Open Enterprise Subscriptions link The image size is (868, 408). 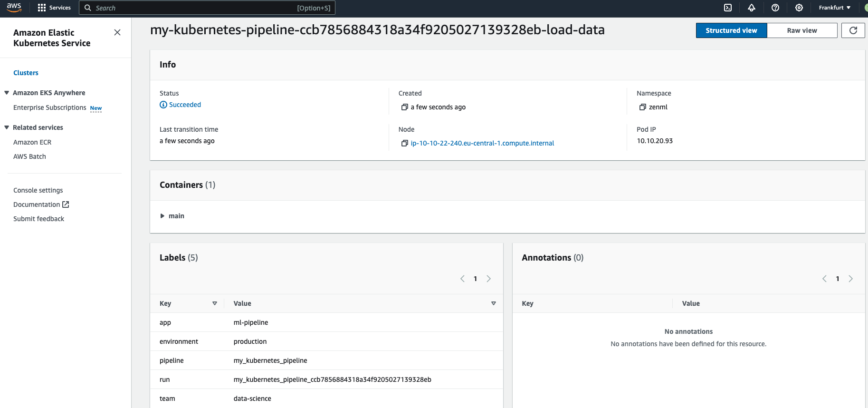pyautogui.click(x=50, y=107)
